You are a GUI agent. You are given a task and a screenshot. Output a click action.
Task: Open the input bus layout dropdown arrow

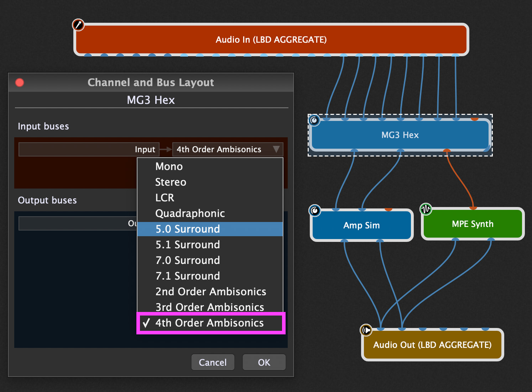click(x=276, y=149)
